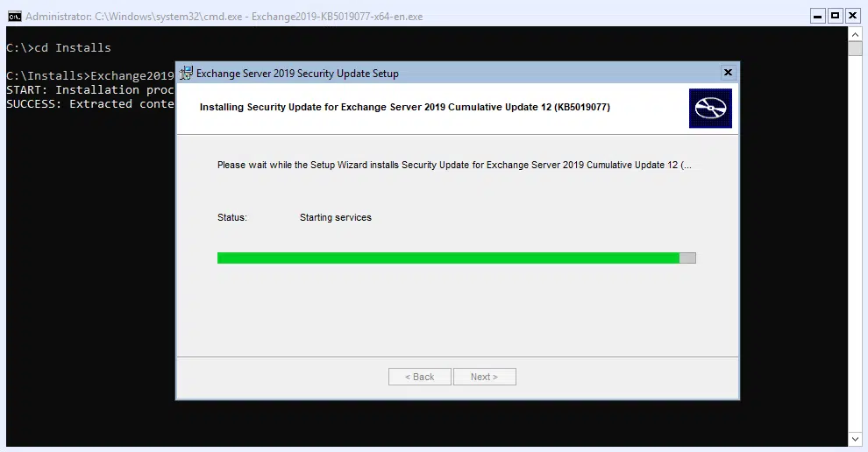Click the scroll down arrow in cmd window
The image size is (868, 452).
pos(855,439)
